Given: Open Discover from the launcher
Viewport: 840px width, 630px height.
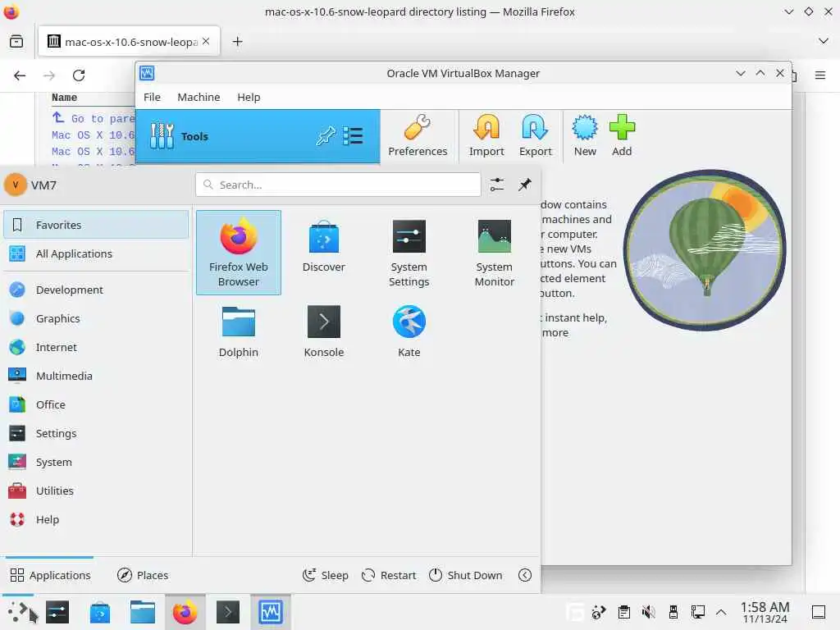Looking at the screenshot, I should pyautogui.click(x=323, y=246).
